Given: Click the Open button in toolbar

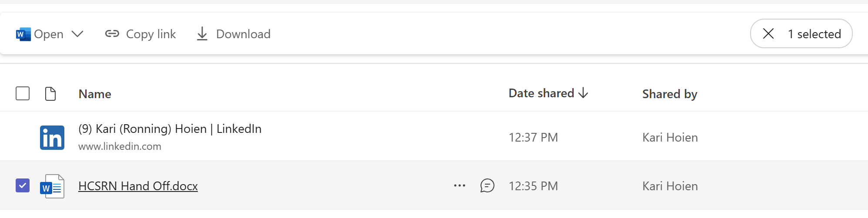Looking at the screenshot, I should tap(48, 34).
